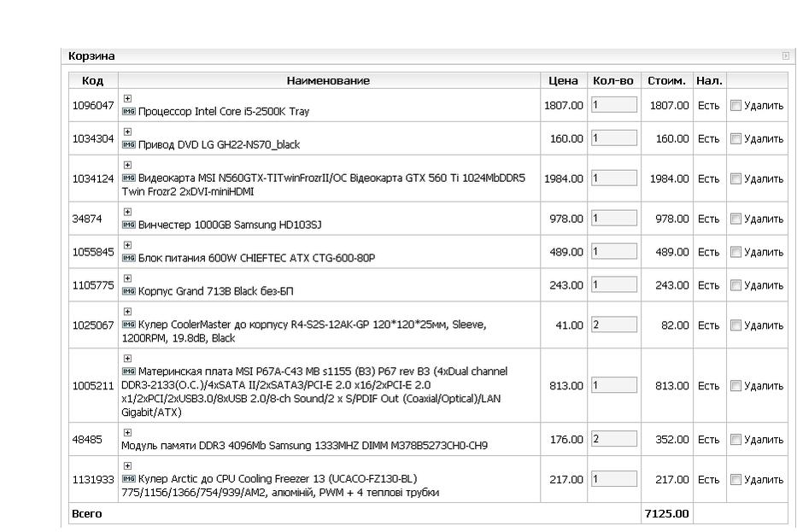Click quantity field for MSI video card
Image resolution: width=797 pixels, height=532 pixels.
click(614, 178)
